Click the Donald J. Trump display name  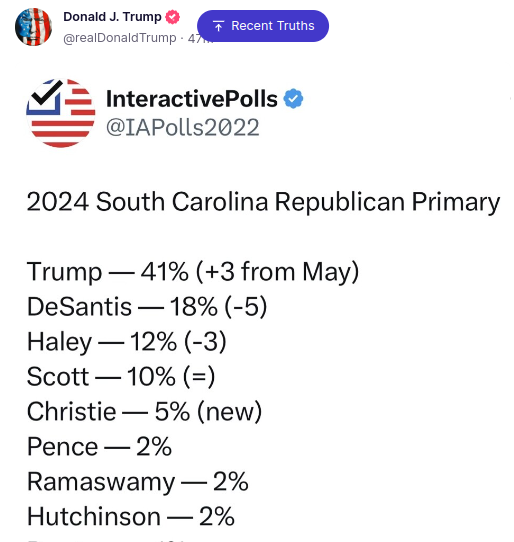[112, 17]
